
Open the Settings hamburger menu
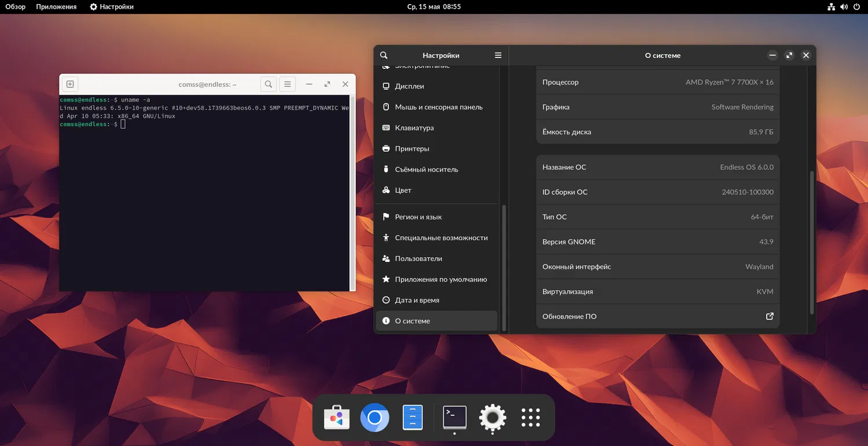point(498,56)
